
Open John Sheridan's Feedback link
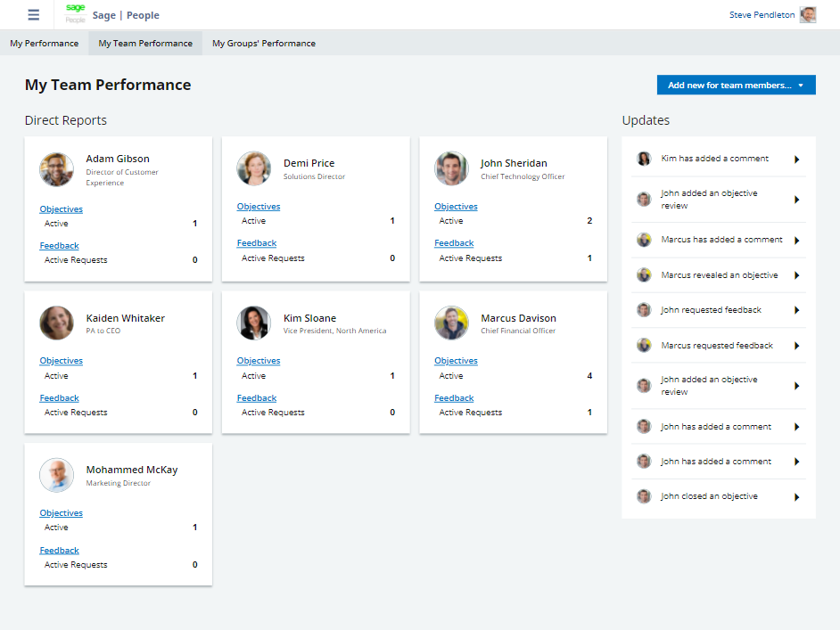click(454, 243)
